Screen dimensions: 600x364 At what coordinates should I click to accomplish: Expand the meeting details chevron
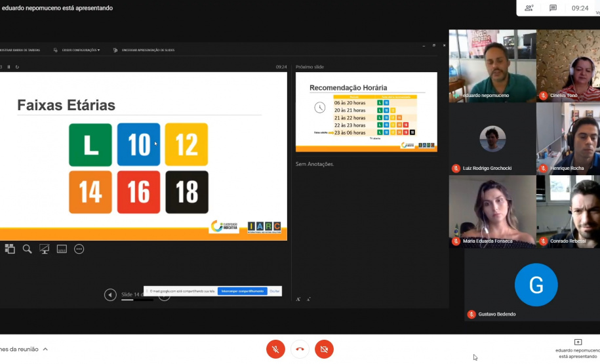(x=45, y=349)
